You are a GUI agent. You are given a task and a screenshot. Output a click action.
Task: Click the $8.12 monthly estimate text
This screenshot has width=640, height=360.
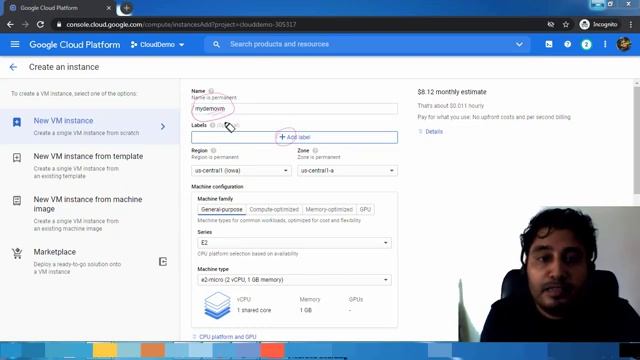click(452, 92)
